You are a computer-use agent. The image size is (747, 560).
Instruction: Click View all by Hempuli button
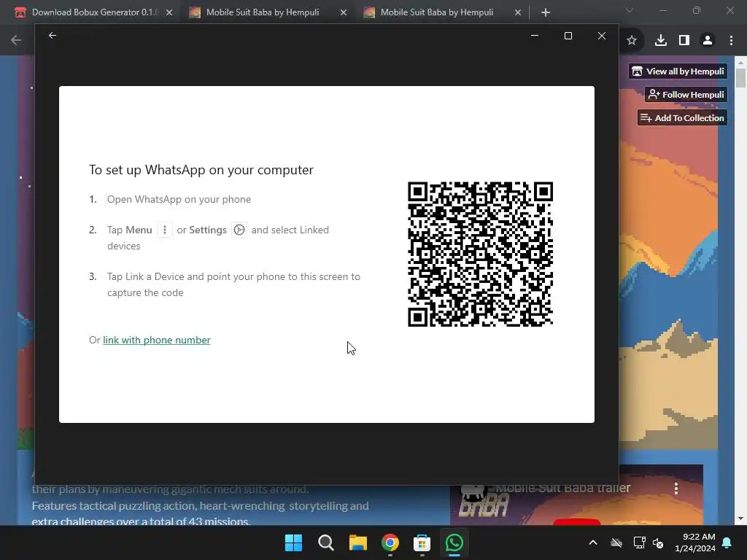(x=678, y=71)
